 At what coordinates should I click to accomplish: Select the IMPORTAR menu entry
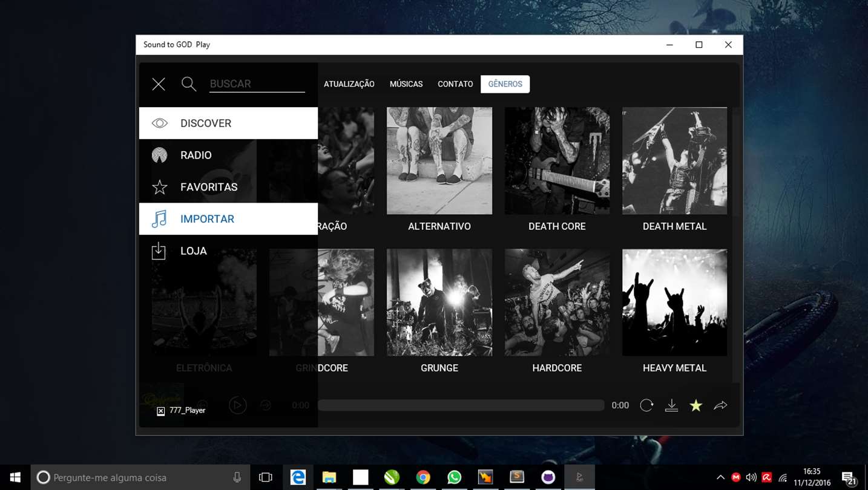[228, 219]
